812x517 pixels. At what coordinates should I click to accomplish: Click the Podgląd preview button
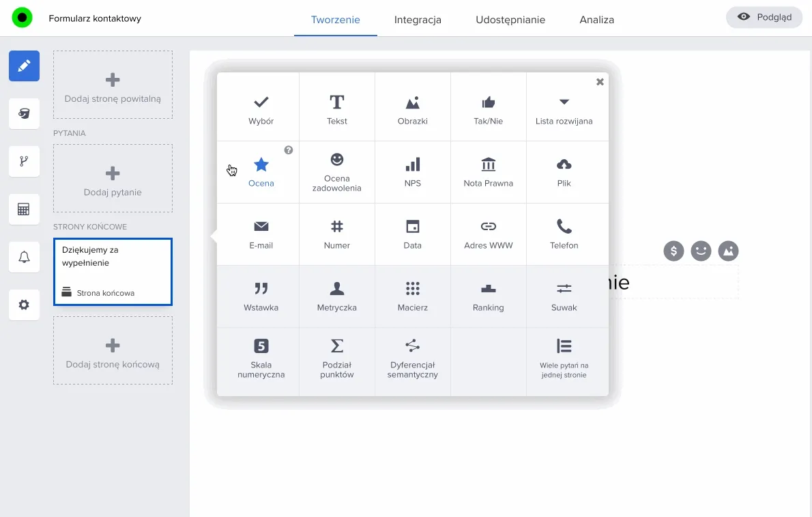coord(764,17)
